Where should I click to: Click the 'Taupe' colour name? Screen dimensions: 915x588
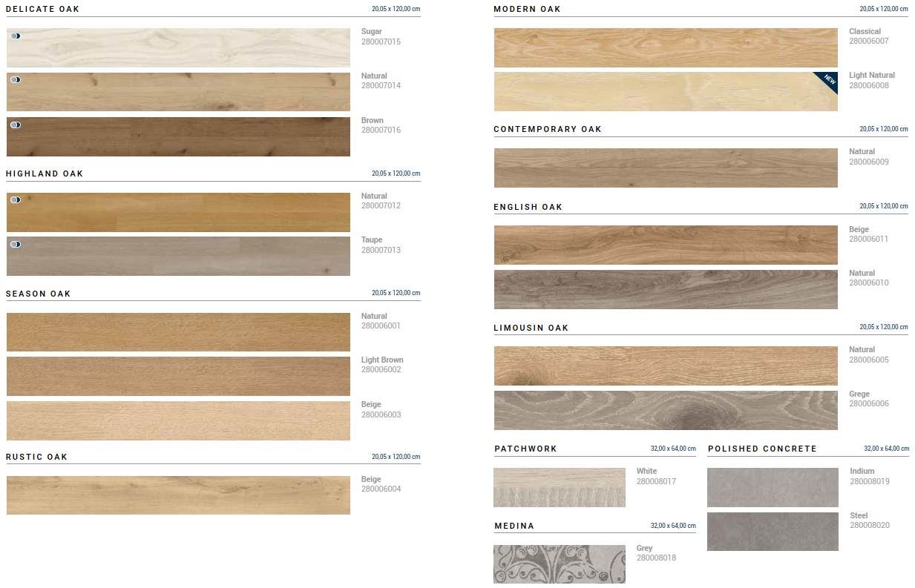coord(372,240)
